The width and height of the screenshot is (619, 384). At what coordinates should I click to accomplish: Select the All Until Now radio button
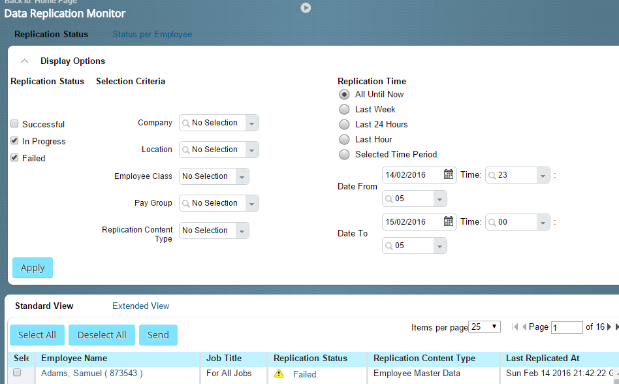pyautogui.click(x=344, y=94)
